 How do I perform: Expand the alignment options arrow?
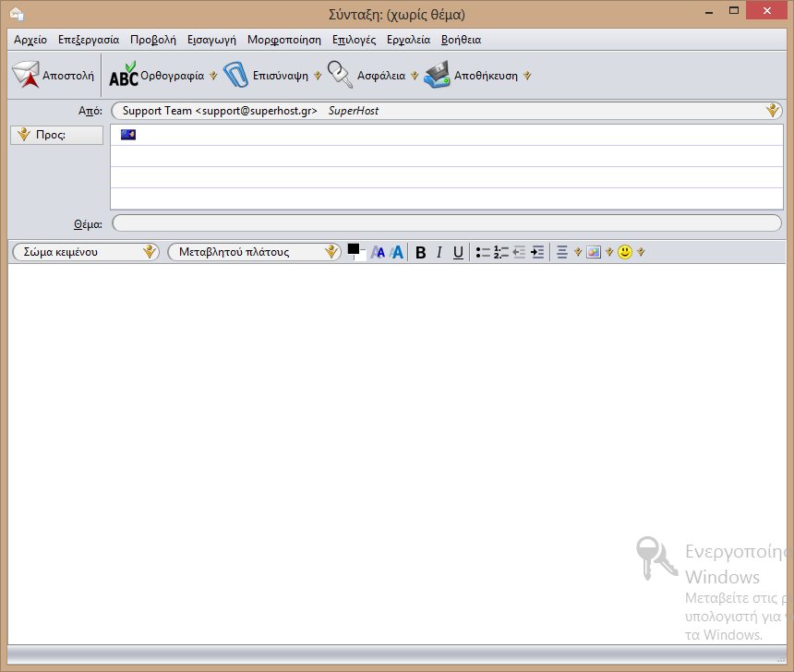(578, 252)
